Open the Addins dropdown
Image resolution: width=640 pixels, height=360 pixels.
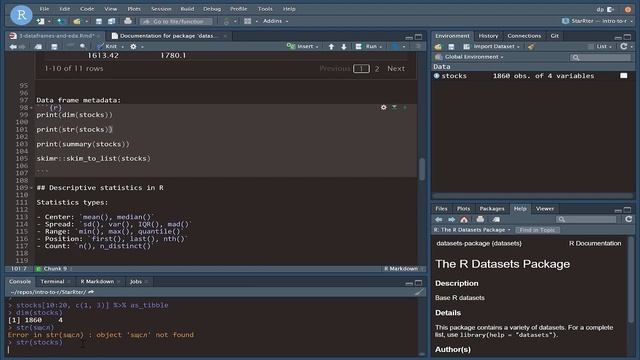click(276, 21)
